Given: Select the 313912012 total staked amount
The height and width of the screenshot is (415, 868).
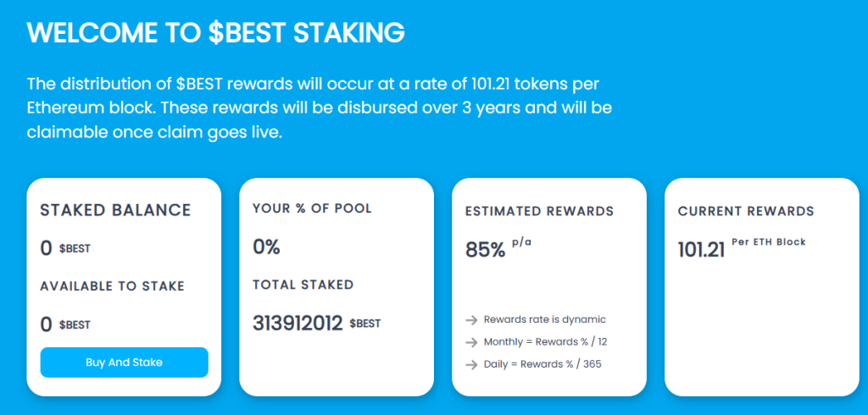Looking at the screenshot, I should pos(298,324).
